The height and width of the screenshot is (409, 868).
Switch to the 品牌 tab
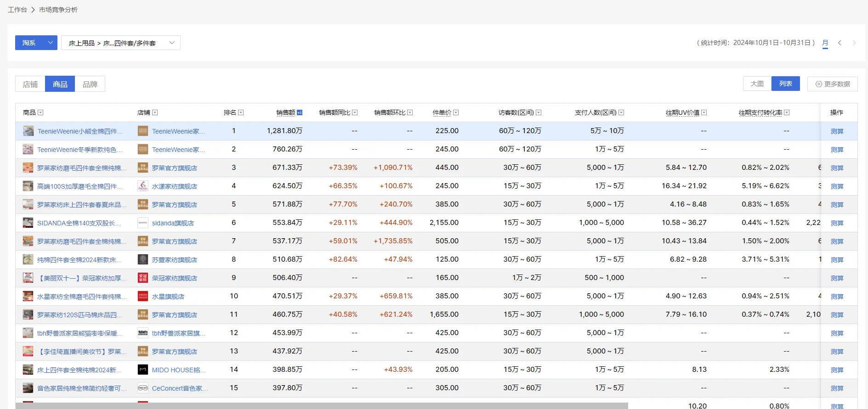click(90, 84)
